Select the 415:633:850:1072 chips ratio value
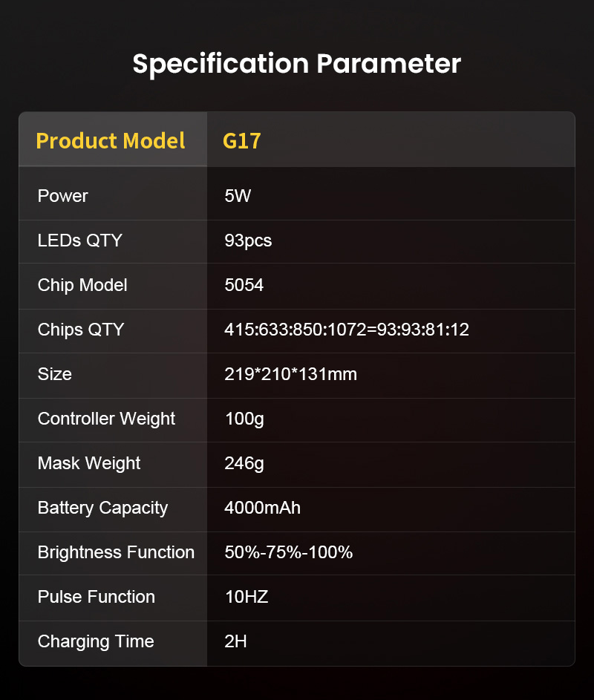 (x=347, y=330)
